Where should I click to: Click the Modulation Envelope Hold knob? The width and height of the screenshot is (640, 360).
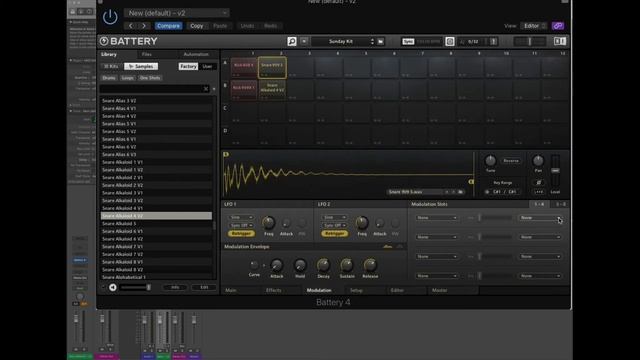300,266
